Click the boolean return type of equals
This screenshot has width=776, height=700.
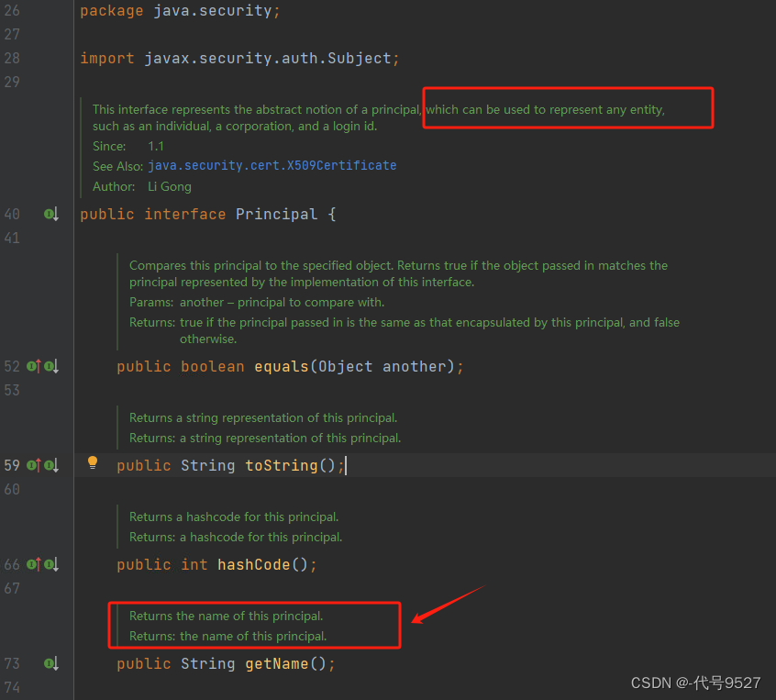213,366
